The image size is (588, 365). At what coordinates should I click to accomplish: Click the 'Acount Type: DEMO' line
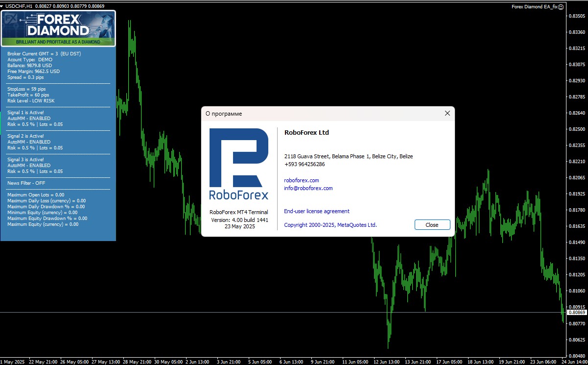(x=30, y=59)
